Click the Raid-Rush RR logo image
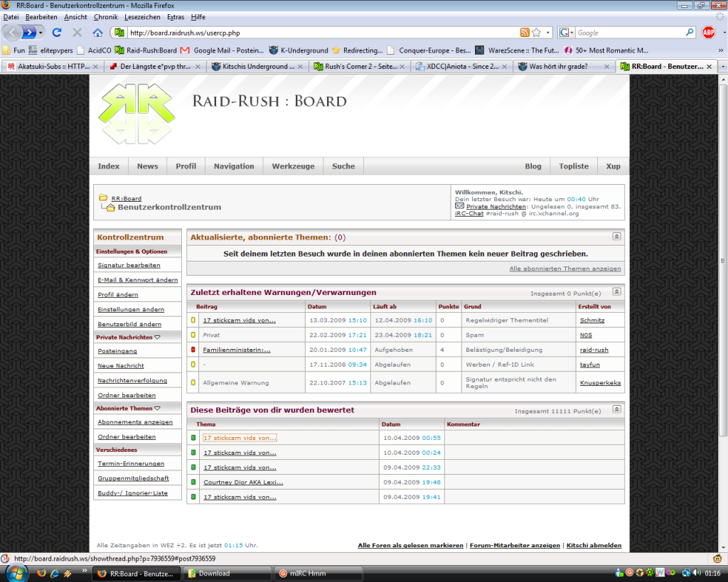The image size is (728, 582). coord(136,113)
